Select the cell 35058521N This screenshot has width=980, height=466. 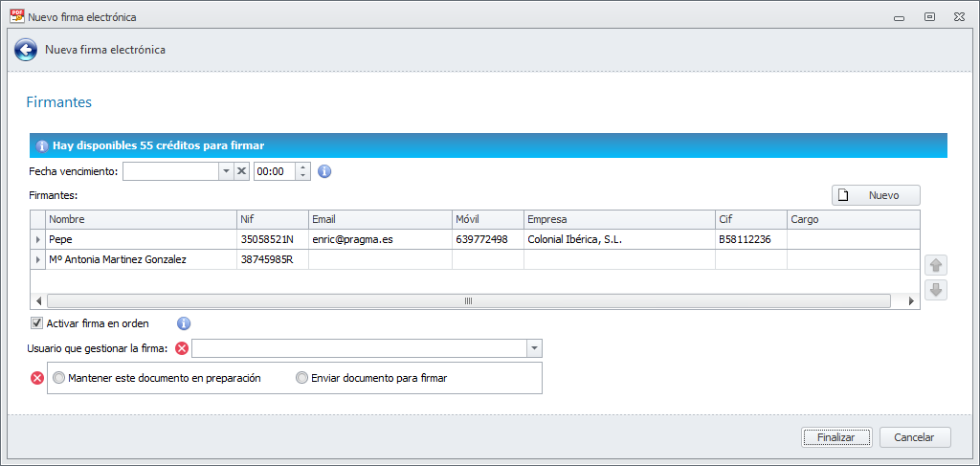click(273, 239)
